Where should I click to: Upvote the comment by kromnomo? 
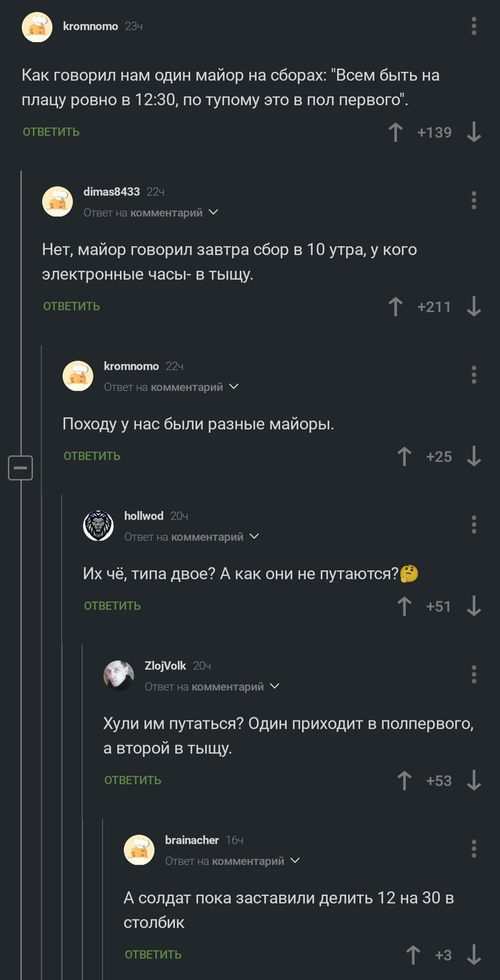pos(396,131)
